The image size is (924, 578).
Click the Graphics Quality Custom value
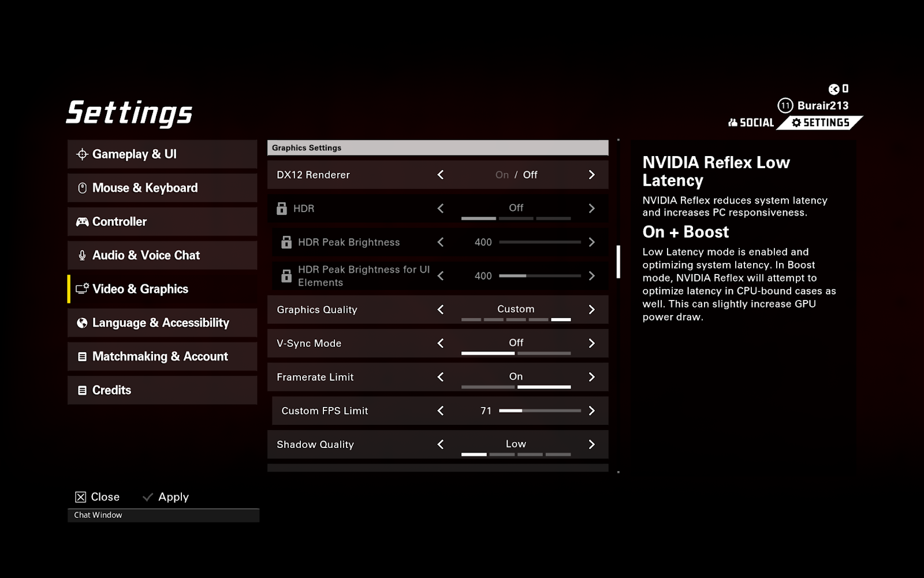(516, 309)
